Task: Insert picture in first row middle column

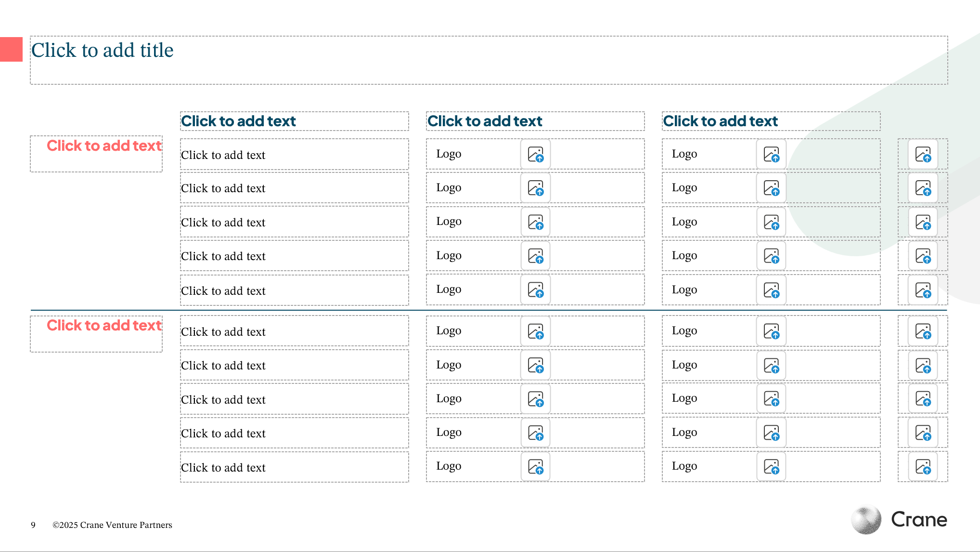Action: pyautogui.click(x=535, y=154)
